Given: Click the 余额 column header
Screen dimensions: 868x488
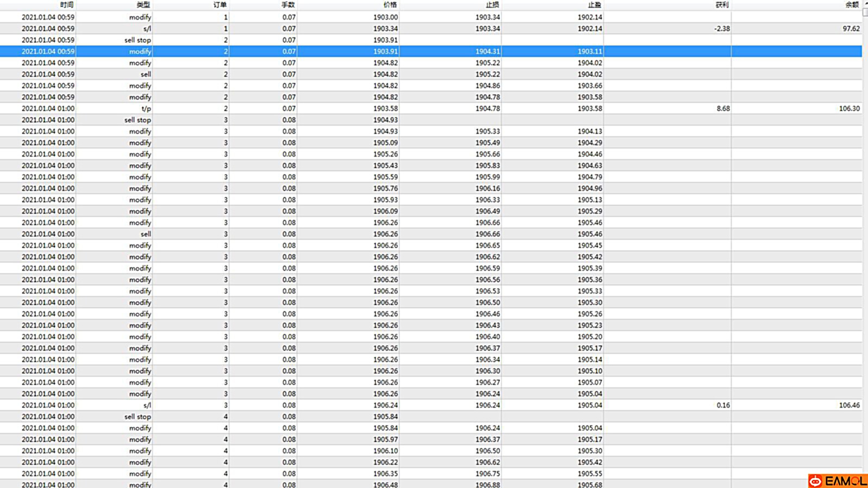Looking at the screenshot, I should point(852,5).
